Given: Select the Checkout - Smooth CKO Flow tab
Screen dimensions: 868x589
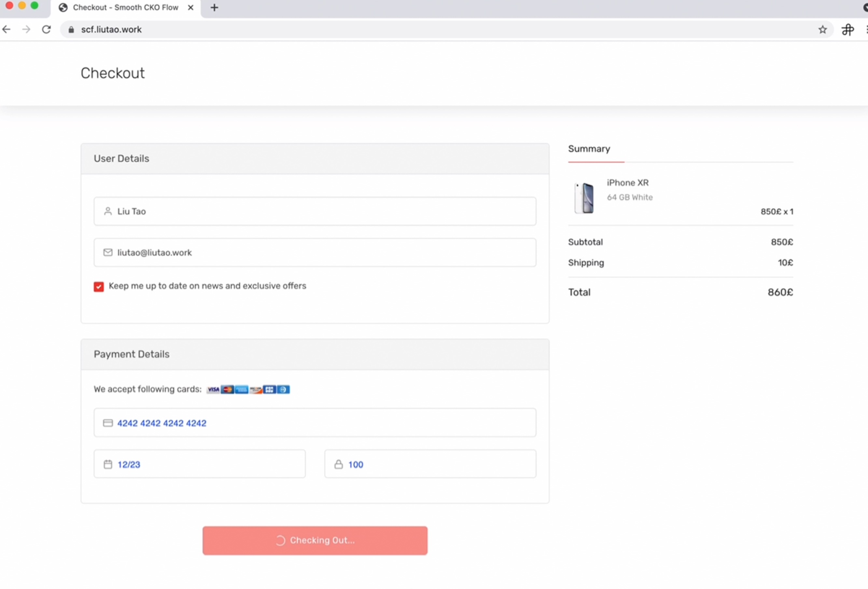Looking at the screenshot, I should click(x=125, y=7).
